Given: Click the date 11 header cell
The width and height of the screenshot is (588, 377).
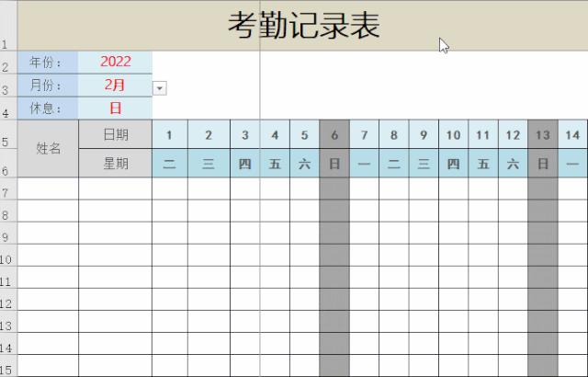Looking at the screenshot, I should [x=483, y=134].
